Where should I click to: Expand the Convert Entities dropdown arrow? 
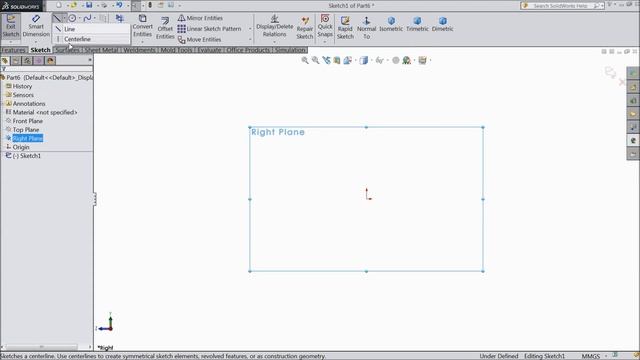click(142, 42)
